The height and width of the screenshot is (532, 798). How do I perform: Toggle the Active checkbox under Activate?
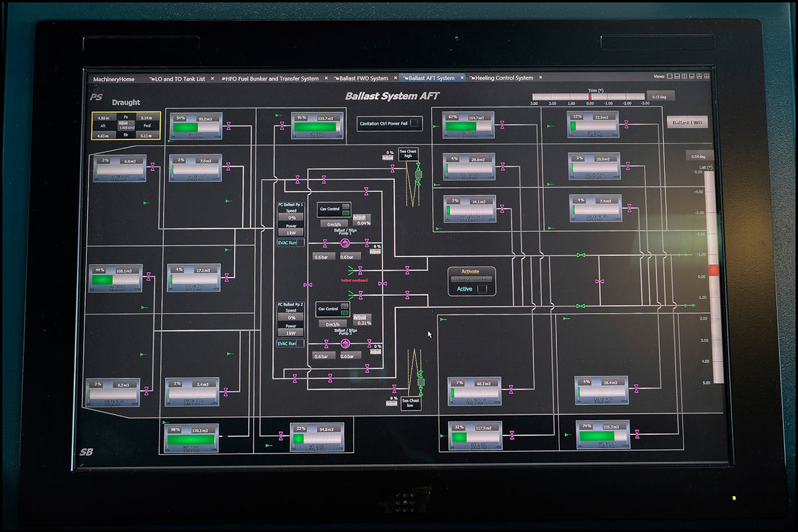point(482,289)
